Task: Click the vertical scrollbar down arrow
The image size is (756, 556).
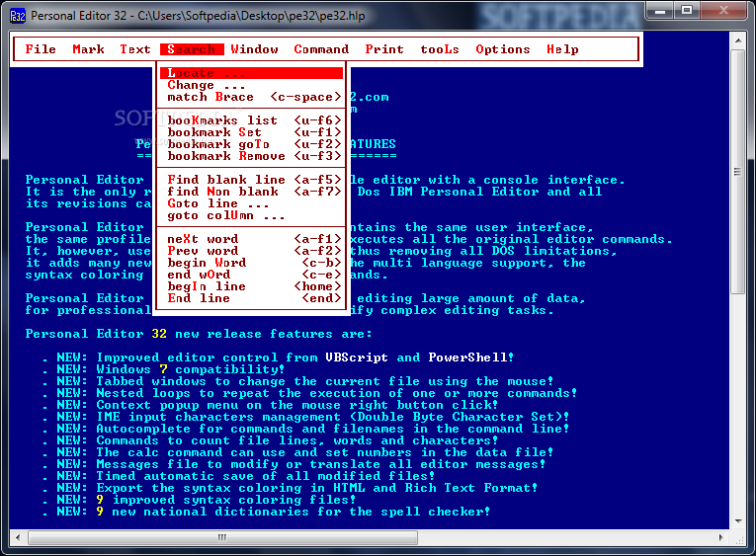Action: (x=737, y=521)
